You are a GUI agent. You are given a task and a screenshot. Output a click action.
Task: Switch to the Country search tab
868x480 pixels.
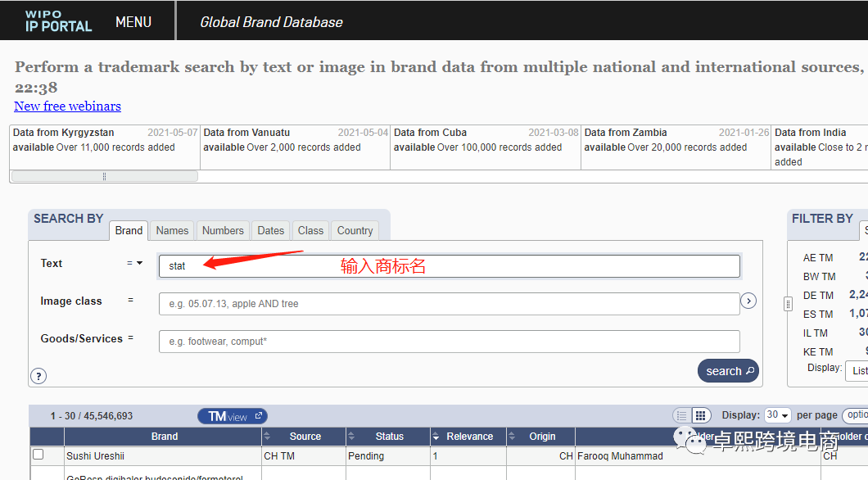(x=355, y=230)
